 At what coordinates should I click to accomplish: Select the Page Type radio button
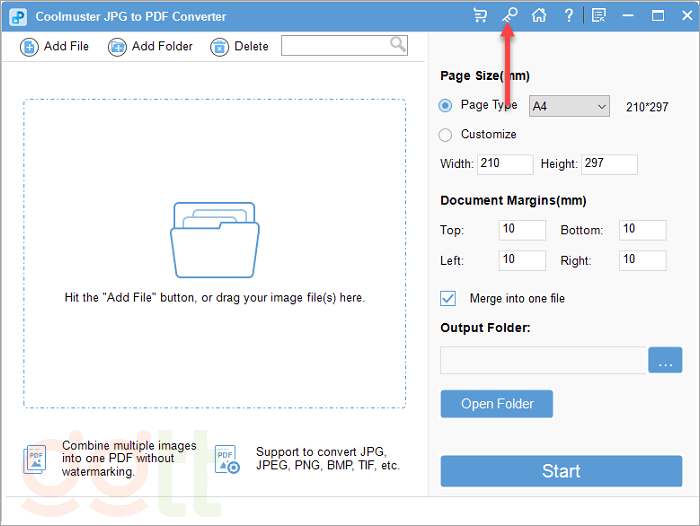click(446, 106)
